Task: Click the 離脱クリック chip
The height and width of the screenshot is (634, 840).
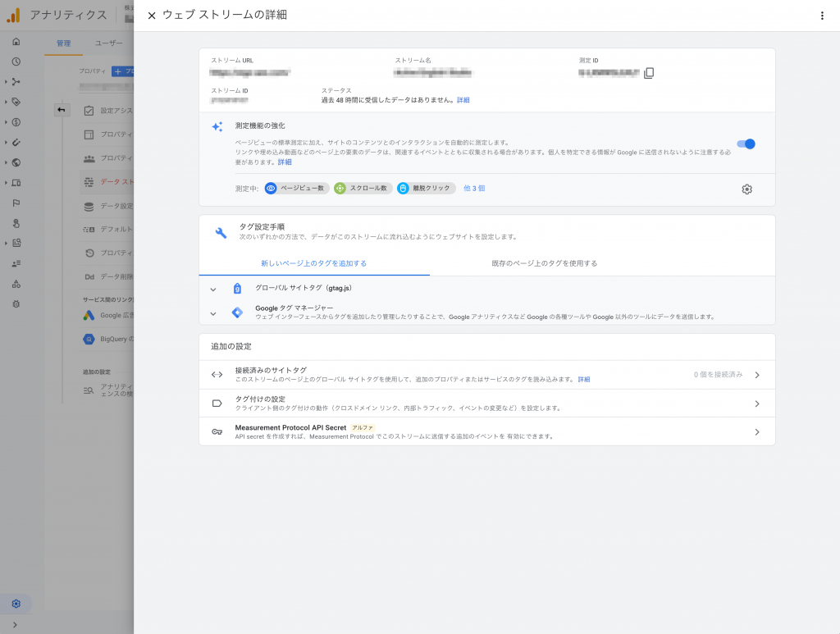Action: coord(426,189)
